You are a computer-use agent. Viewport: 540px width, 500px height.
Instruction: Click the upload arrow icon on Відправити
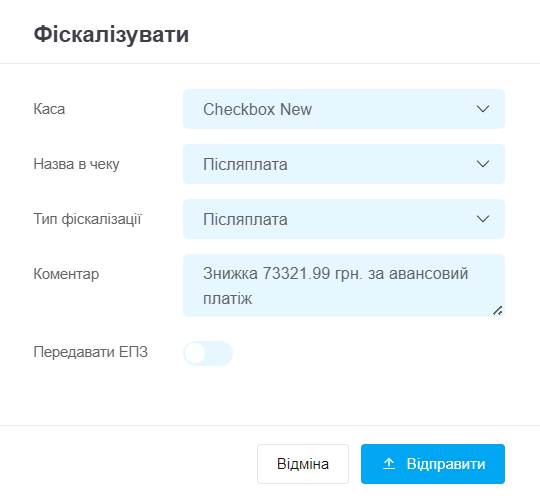tap(389, 464)
